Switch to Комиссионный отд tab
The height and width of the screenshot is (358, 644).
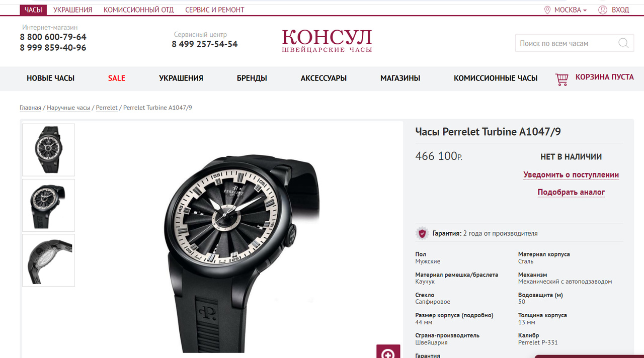pyautogui.click(x=139, y=10)
